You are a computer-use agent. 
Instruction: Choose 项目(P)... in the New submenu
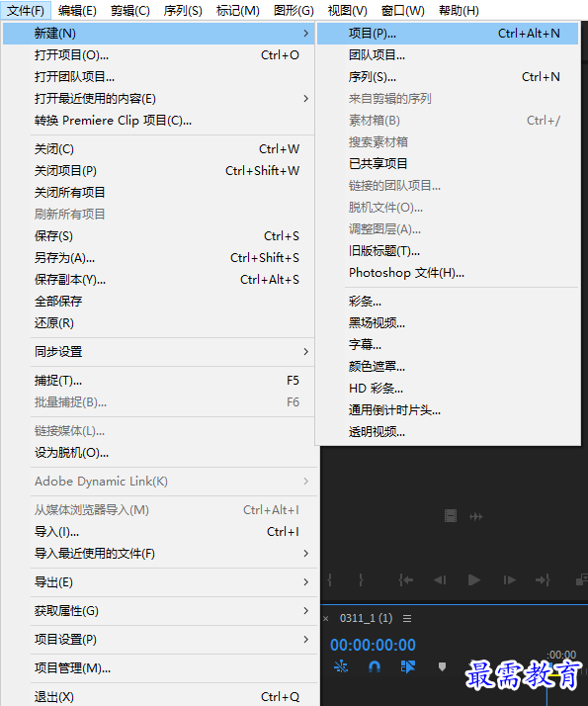(x=448, y=34)
